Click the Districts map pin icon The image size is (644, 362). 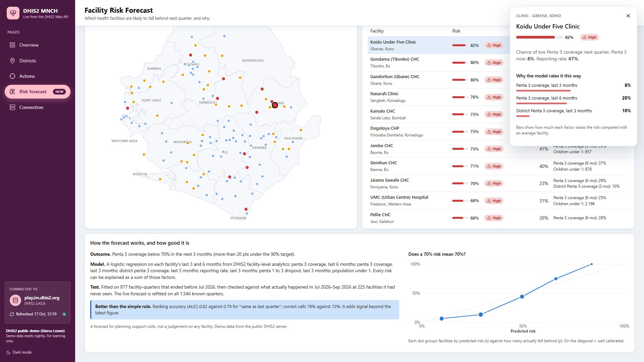coord(12,61)
